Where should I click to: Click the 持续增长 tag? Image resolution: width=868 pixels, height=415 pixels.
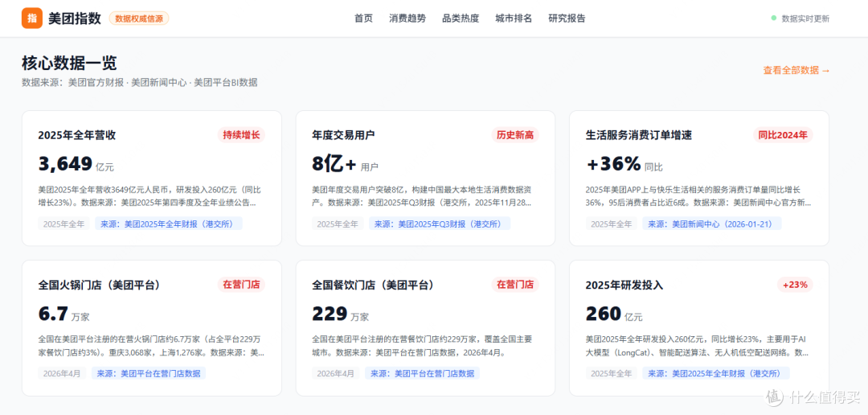pos(241,134)
